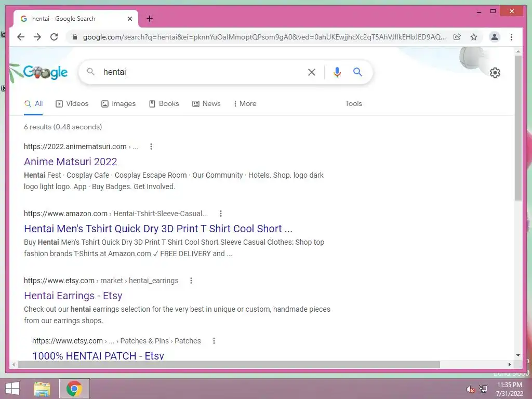The width and height of the screenshot is (532, 399).
Task: Open the network tray icon
Action: tap(483, 389)
